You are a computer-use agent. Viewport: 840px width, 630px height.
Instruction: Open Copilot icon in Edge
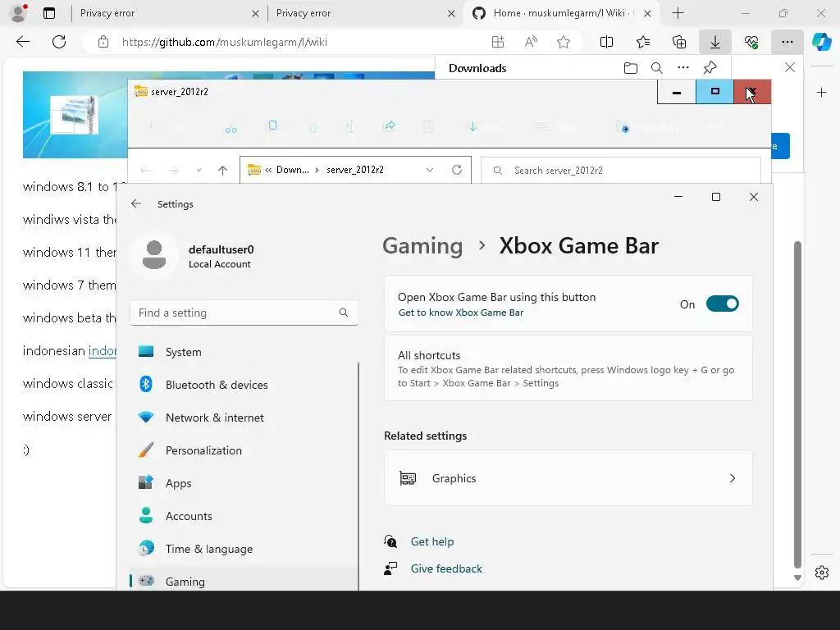pos(821,42)
